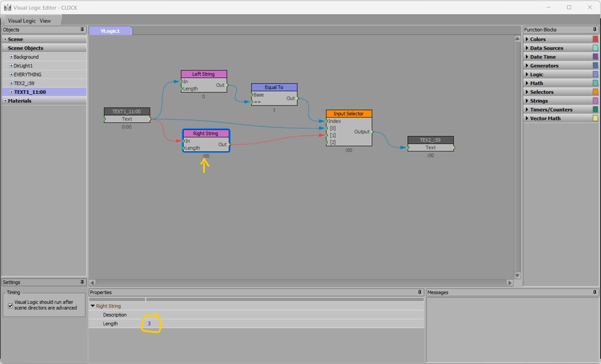Expand the TEX2_:59 object
The width and height of the screenshot is (601, 364).
(11, 83)
